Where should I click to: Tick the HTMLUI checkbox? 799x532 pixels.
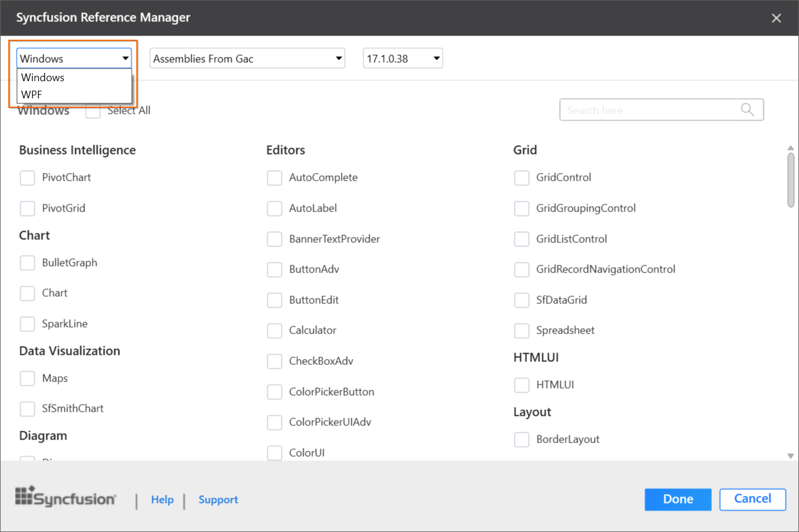[522, 385]
